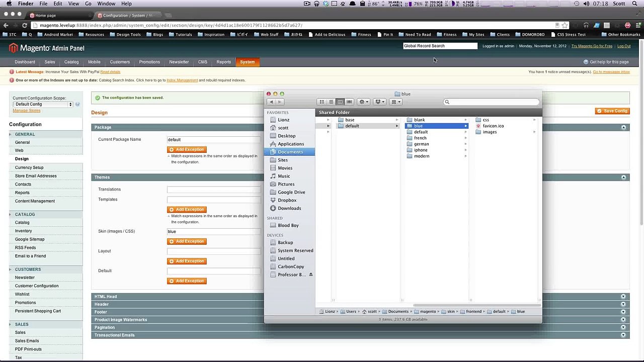Click Current Package Name input field

pyautogui.click(x=214, y=139)
